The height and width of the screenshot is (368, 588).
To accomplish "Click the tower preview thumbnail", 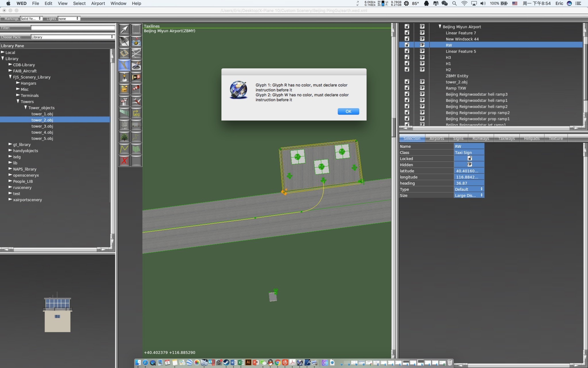I will pos(57,313).
